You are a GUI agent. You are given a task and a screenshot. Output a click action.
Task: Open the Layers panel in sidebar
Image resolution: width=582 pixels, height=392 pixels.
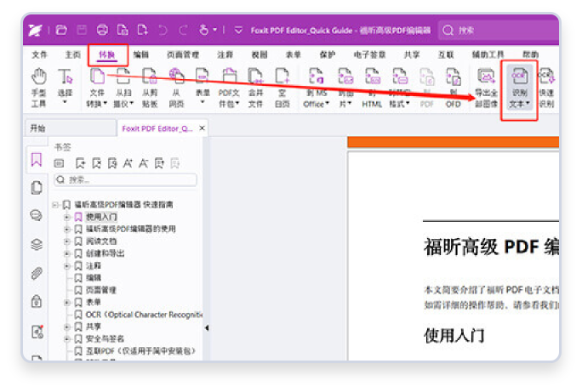[x=37, y=244]
